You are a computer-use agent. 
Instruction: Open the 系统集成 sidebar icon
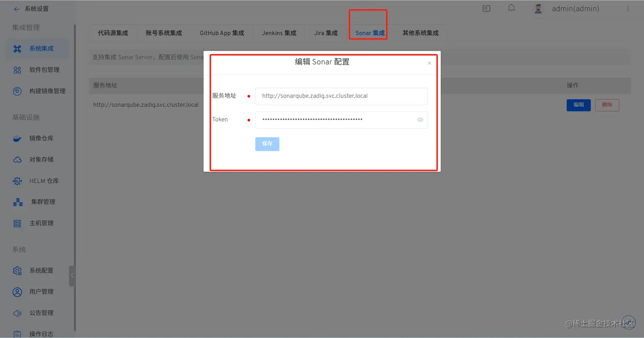(x=17, y=49)
